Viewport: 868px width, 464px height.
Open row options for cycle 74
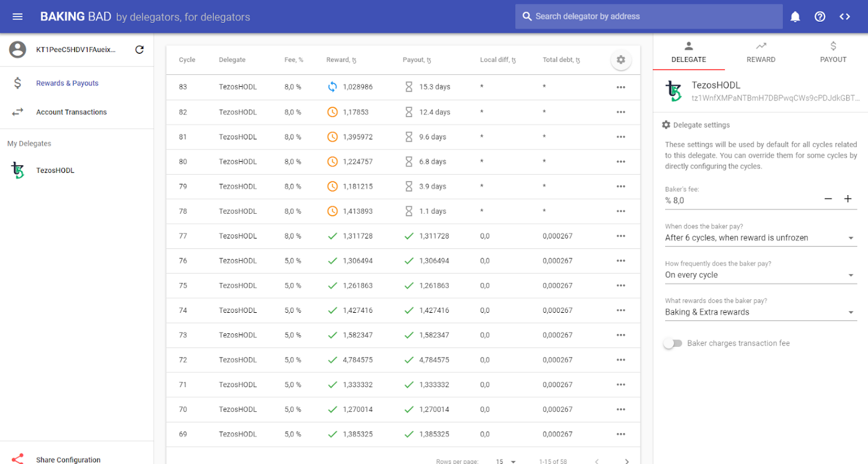tap(621, 310)
